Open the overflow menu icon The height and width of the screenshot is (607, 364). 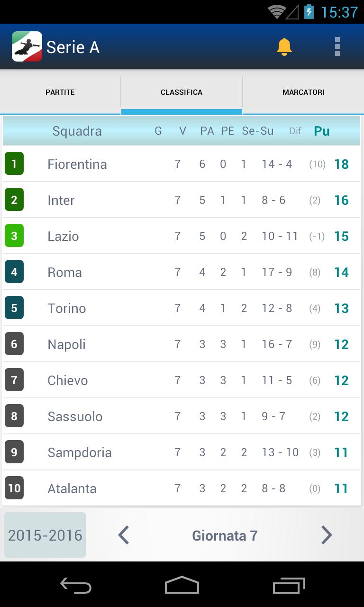[337, 46]
